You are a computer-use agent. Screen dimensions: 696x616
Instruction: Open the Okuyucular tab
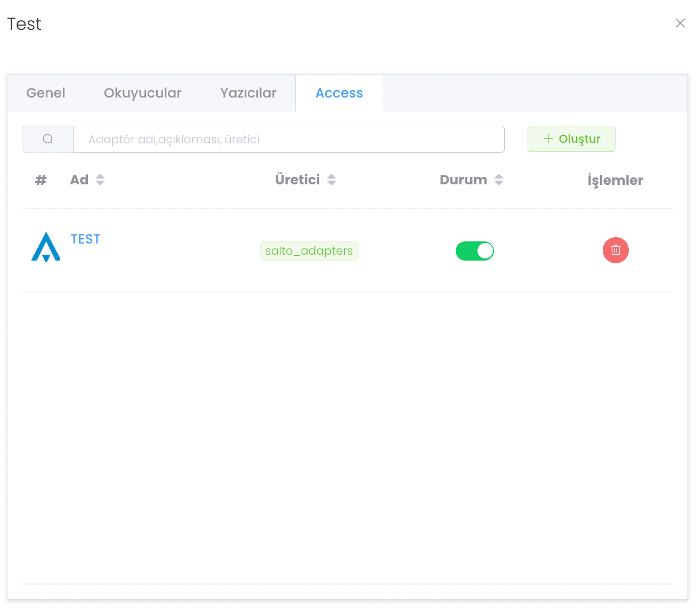pyautogui.click(x=142, y=93)
